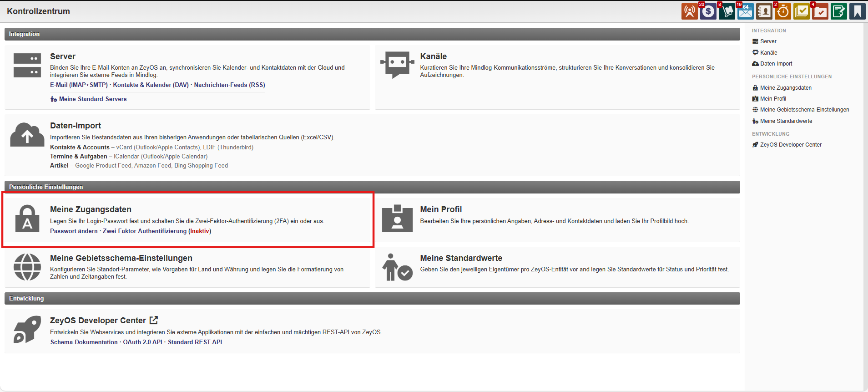Open Standard REST-API link

(195, 342)
